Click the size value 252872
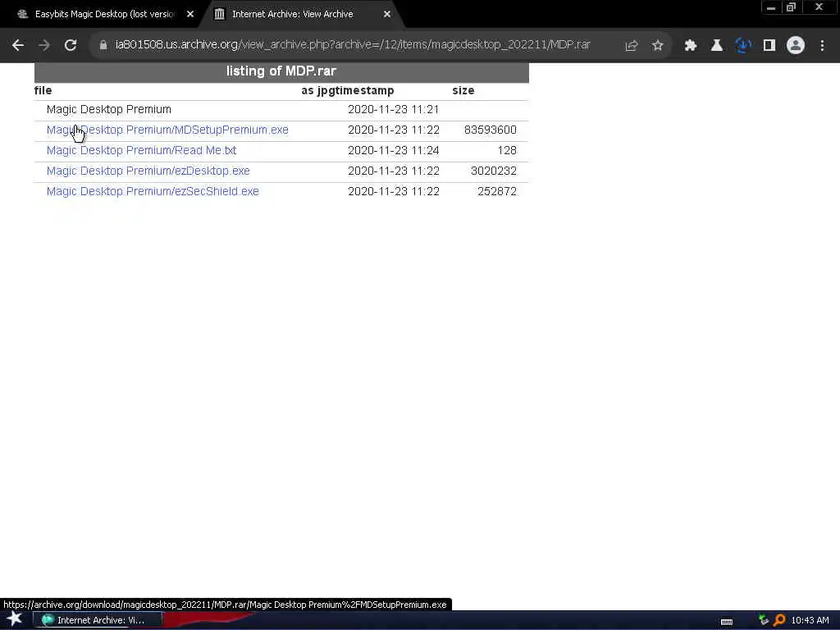Viewport: 840px width, 630px height. click(x=496, y=191)
